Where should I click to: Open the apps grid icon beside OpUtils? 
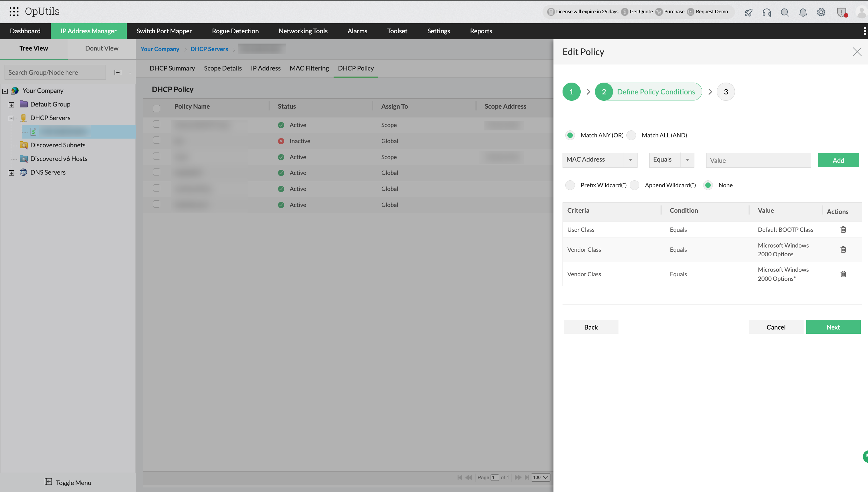click(14, 11)
